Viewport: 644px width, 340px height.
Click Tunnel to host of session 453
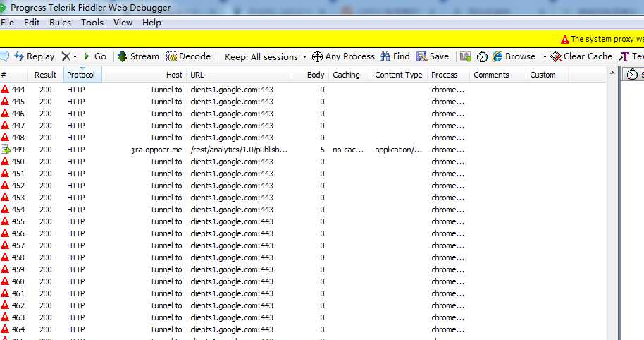click(x=166, y=198)
